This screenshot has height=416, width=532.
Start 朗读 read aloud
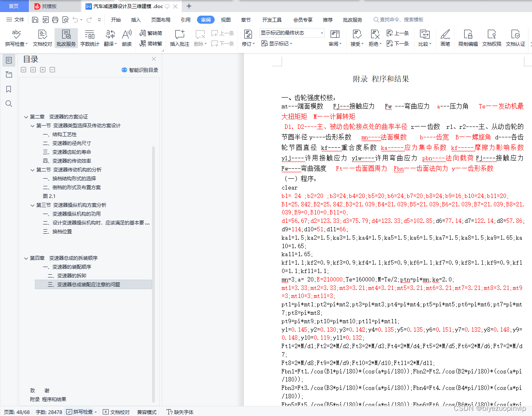(127, 38)
